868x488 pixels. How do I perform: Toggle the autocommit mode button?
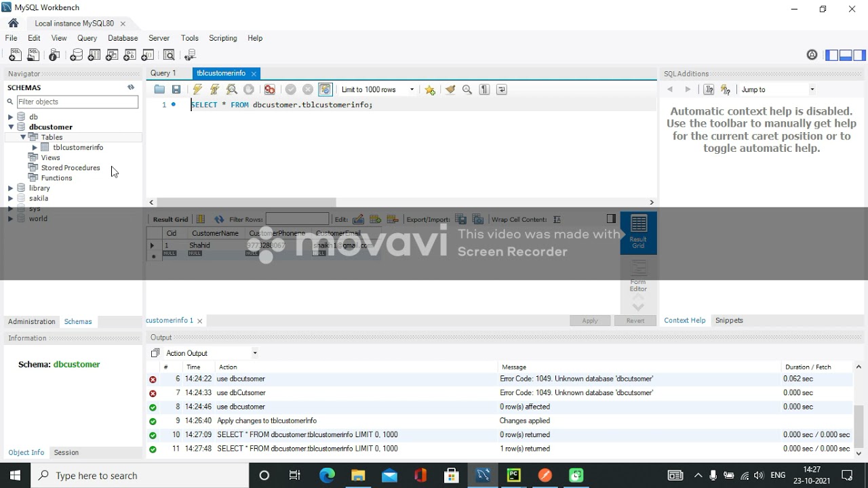tap(325, 89)
